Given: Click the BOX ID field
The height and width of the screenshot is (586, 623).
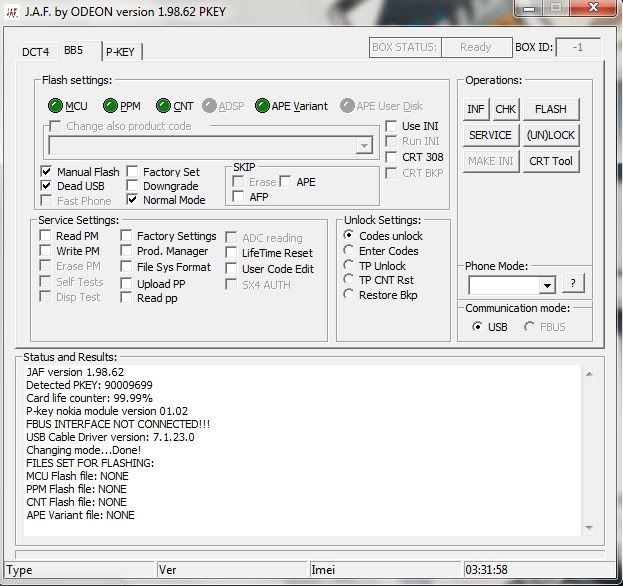Looking at the screenshot, I should tap(578, 48).
